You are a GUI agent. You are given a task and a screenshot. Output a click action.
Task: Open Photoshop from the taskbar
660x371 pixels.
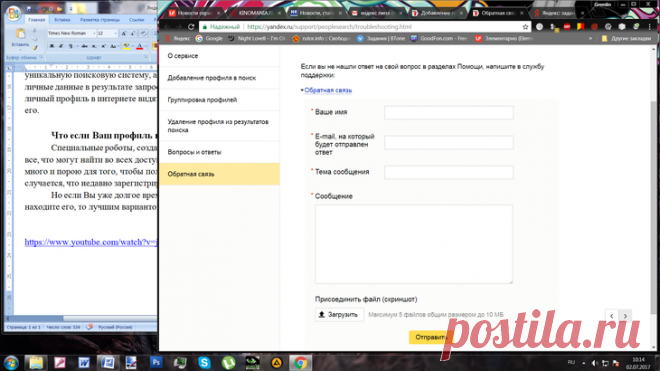tap(156, 362)
